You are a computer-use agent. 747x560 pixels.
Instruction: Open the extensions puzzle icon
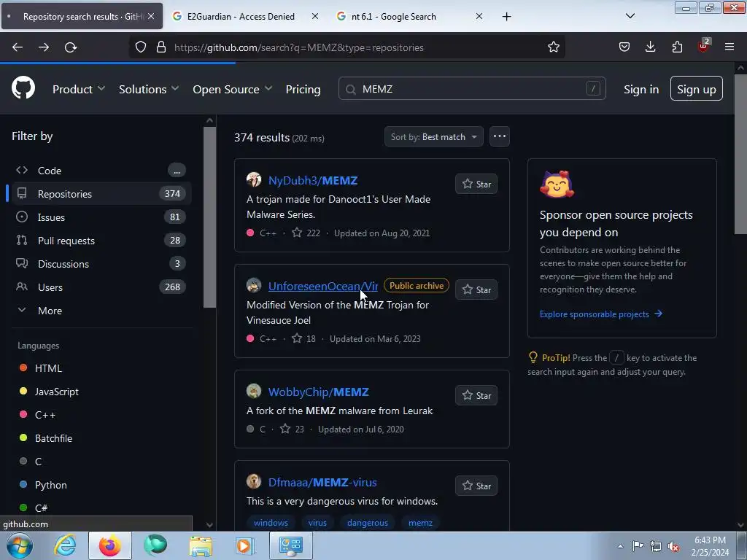click(x=677, y=47)
